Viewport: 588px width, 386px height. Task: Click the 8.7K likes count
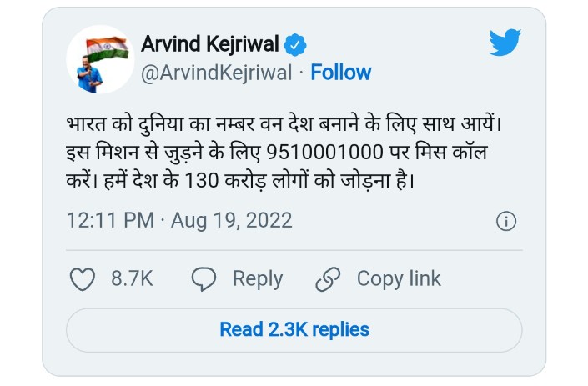point(132,279)
